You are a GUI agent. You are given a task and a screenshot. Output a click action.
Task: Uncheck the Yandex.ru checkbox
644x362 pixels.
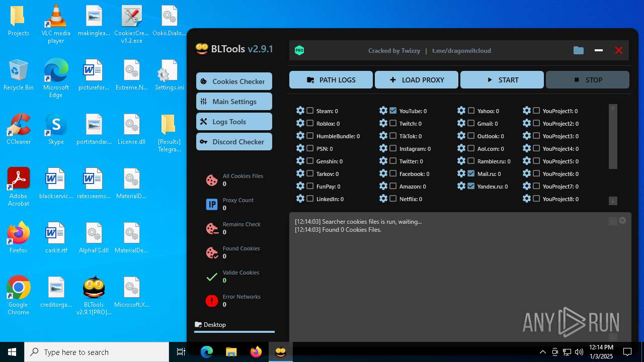tap(471, 186)
